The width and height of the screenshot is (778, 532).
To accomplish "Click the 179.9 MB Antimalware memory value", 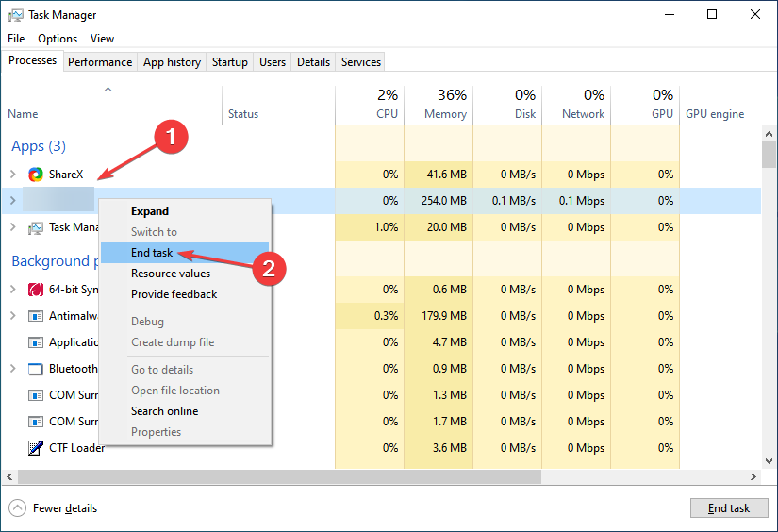I will 439,316.
